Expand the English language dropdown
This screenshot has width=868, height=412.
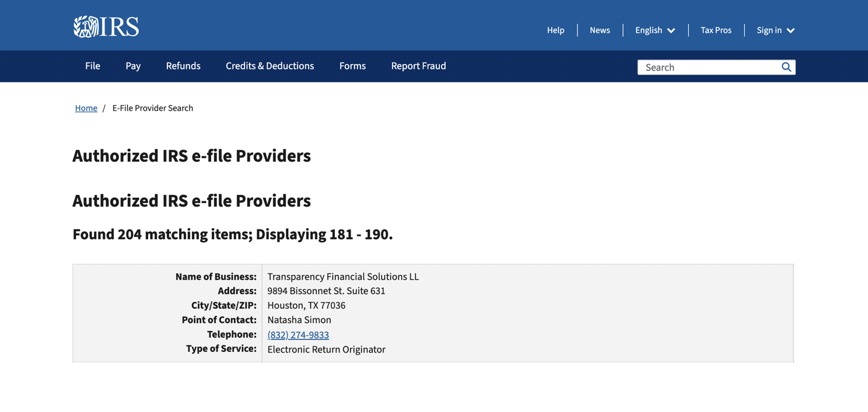pos(655,30)
